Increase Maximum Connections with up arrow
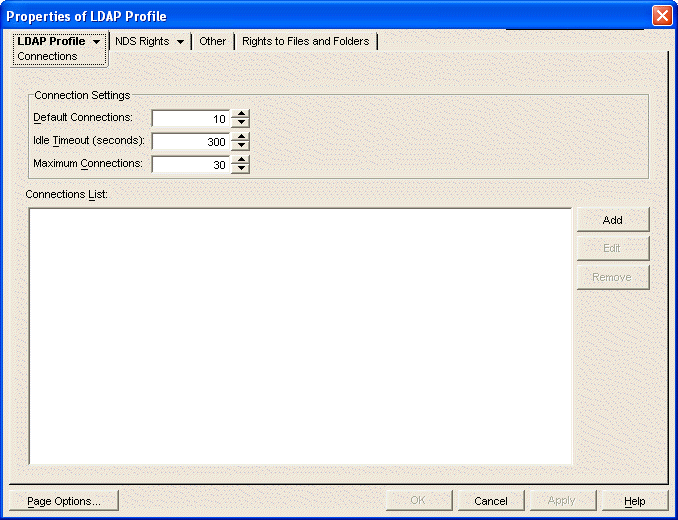 pyautogui.click(x=240, y=160)
